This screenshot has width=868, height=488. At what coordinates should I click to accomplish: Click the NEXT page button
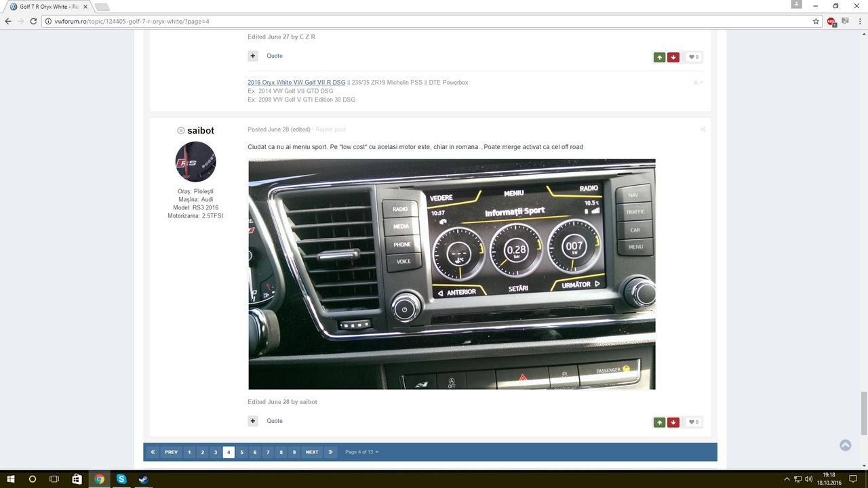point(312,452)
